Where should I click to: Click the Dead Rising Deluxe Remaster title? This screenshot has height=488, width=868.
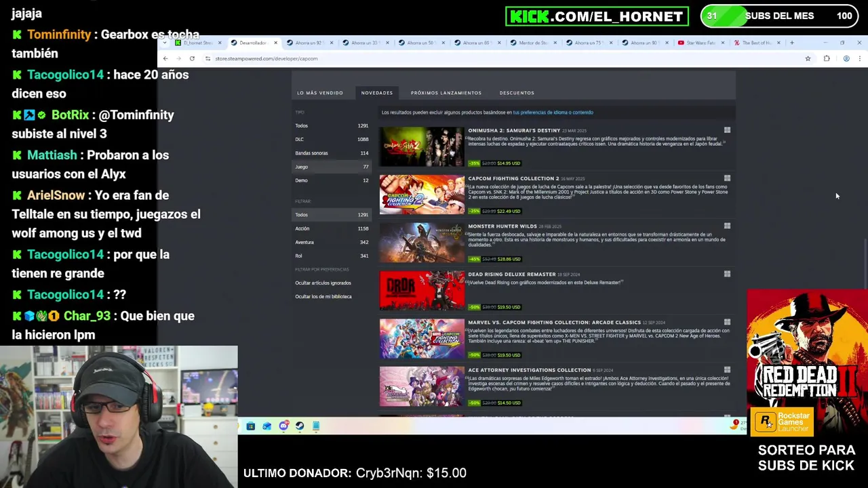coord(512,274)
